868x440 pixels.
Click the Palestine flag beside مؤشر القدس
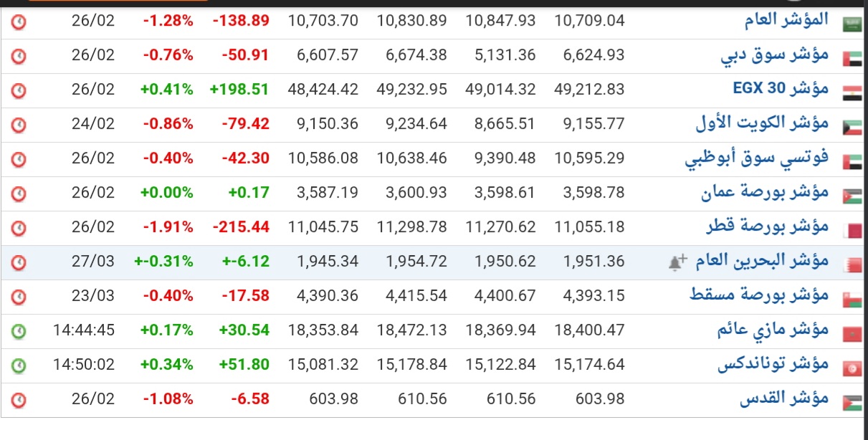(x=852, y=401)
